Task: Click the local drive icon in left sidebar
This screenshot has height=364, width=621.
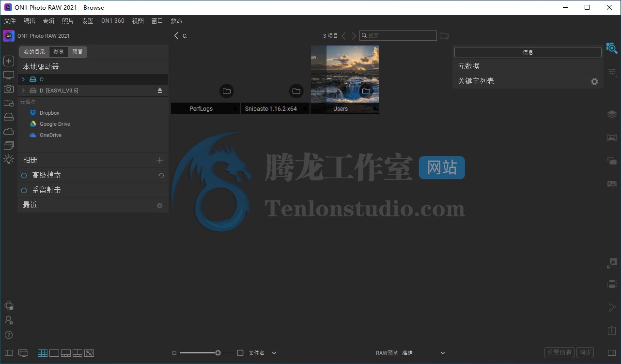Action: click(9, 117)
